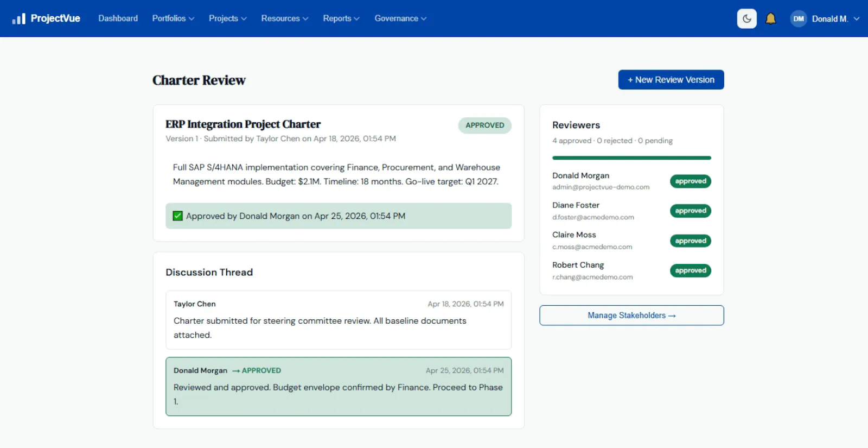The height and width of the screenshot is (448, 868).
Task: Click the New Review Version button
Action: coord(671,79)
